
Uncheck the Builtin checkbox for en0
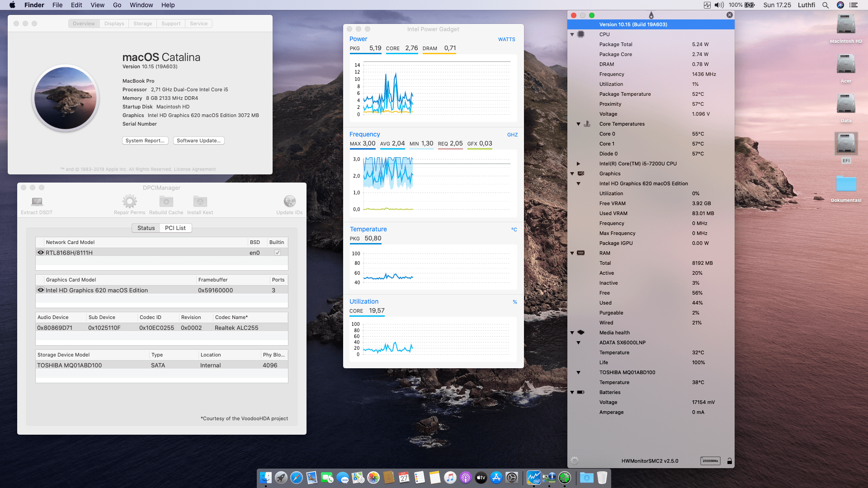[277, 252]
